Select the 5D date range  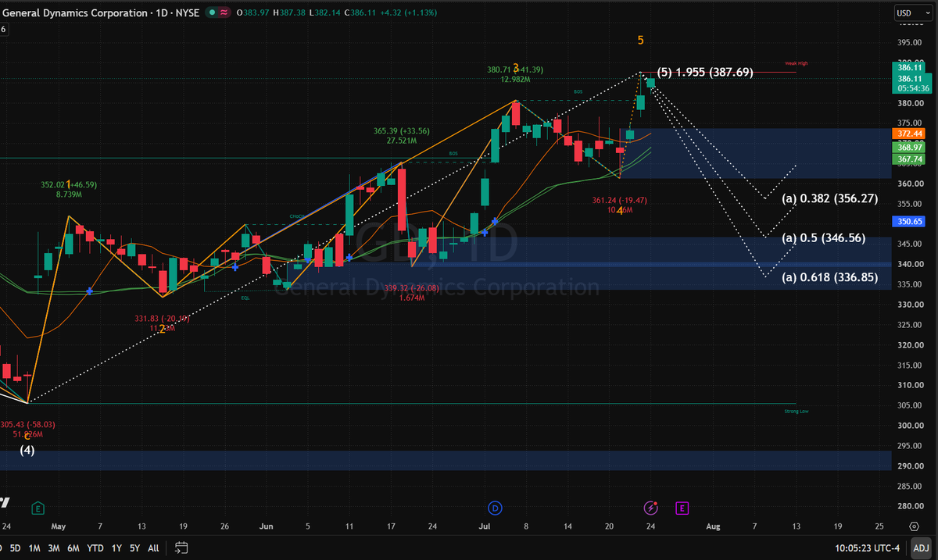pos(15,548)
